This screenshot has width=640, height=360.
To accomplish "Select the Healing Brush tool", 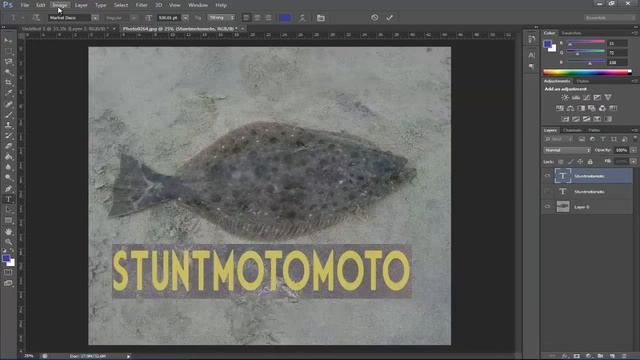I will click(x=8, y=104).
